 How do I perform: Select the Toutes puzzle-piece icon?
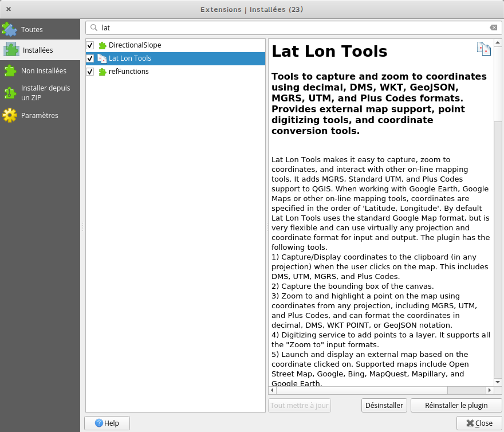click(9, 29)
